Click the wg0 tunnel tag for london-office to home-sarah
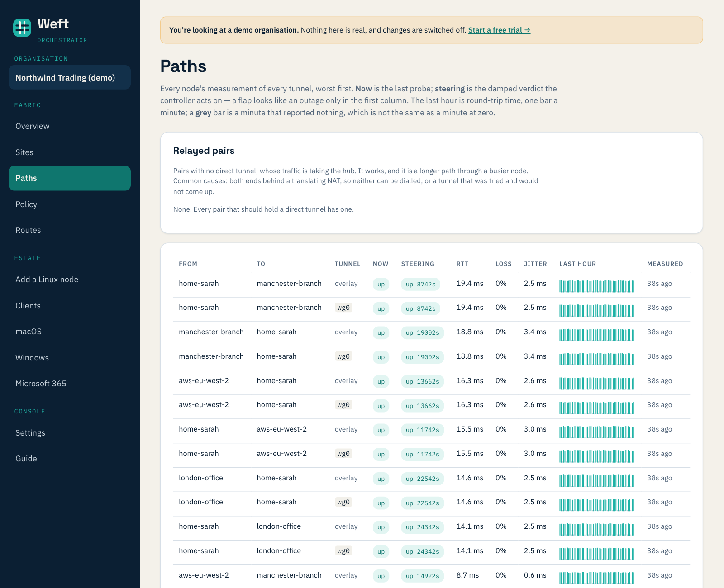 (x=343, y=502)
